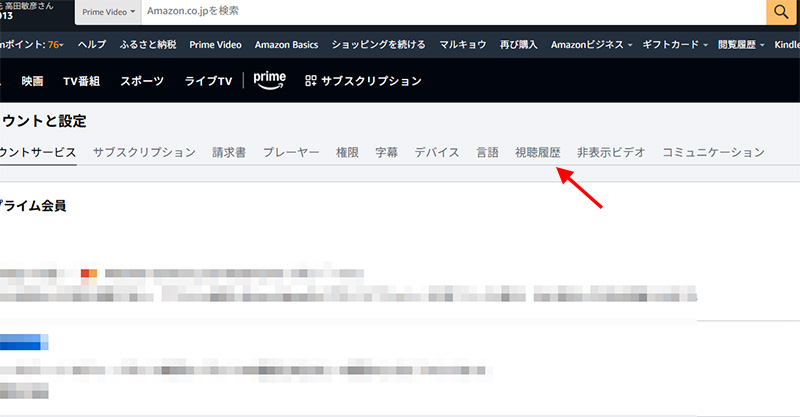Expand the 閲覧履歴 dropdown menu

[742, 45]
